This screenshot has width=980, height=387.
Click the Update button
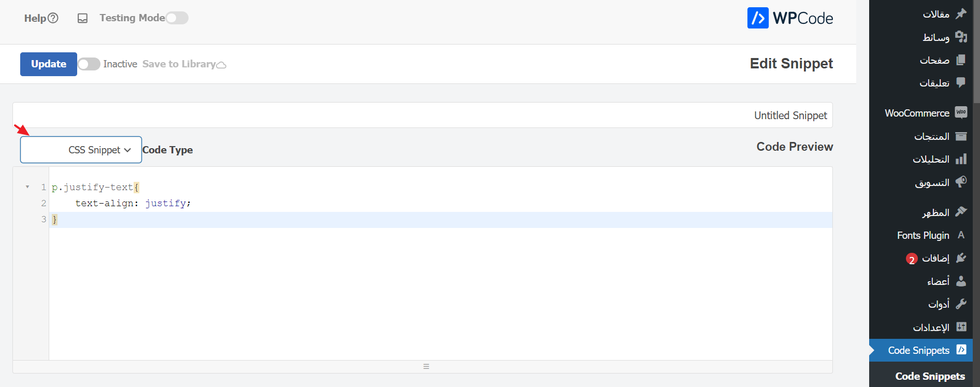(x=49, y=64)
